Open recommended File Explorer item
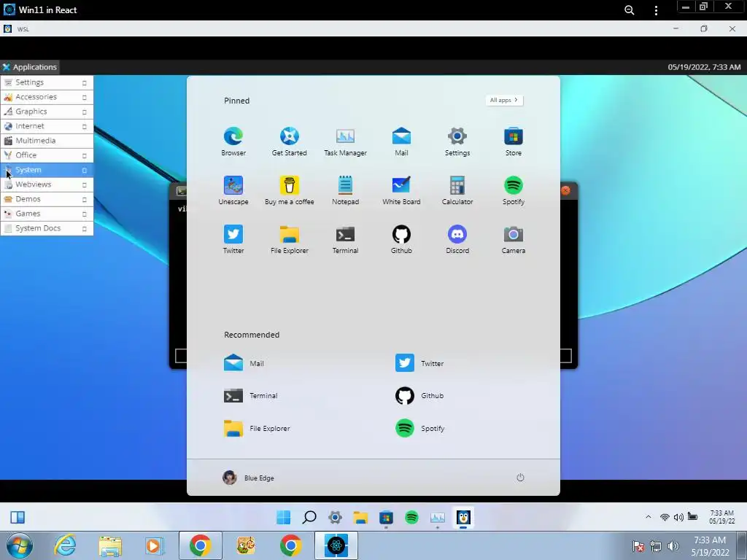747x560 pixels. (257, 428)
